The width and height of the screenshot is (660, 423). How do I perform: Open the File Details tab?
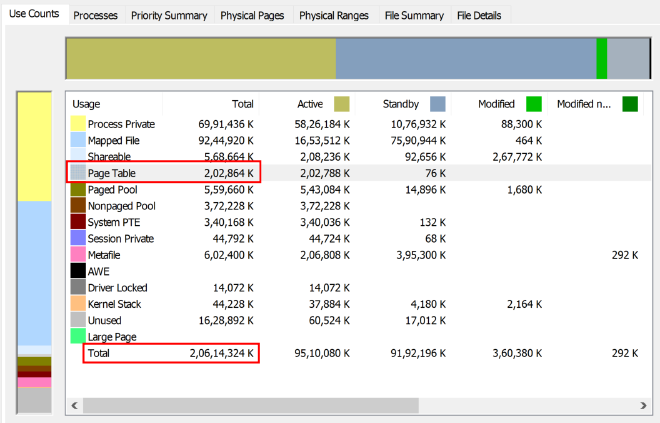click(x=481, y=16)
